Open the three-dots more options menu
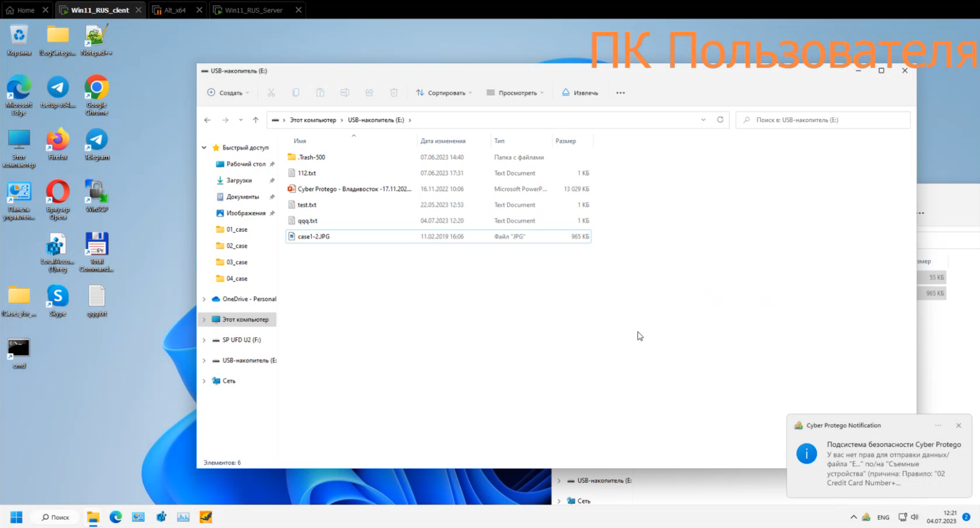Viewport: 980px width, 528px height. pyautogui.click(x=620, y=93)
